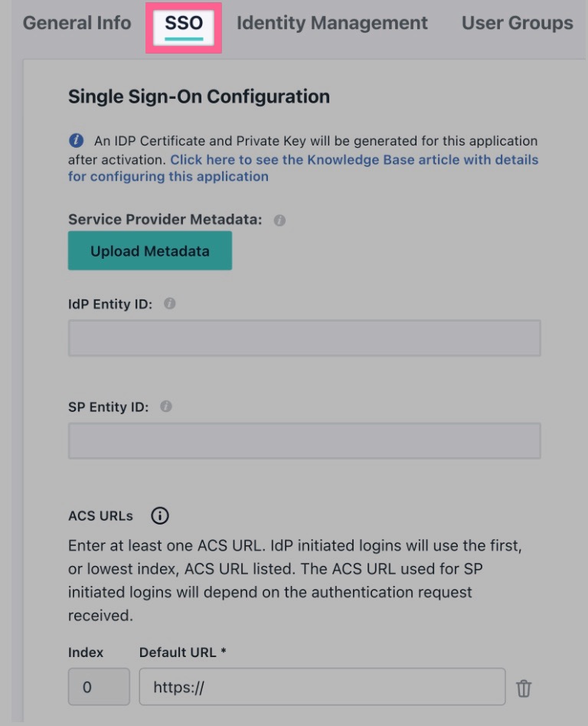Click the Single Sign-On Configuration heading
Screen dimensions: 588x726
click(x=199, y=96)
